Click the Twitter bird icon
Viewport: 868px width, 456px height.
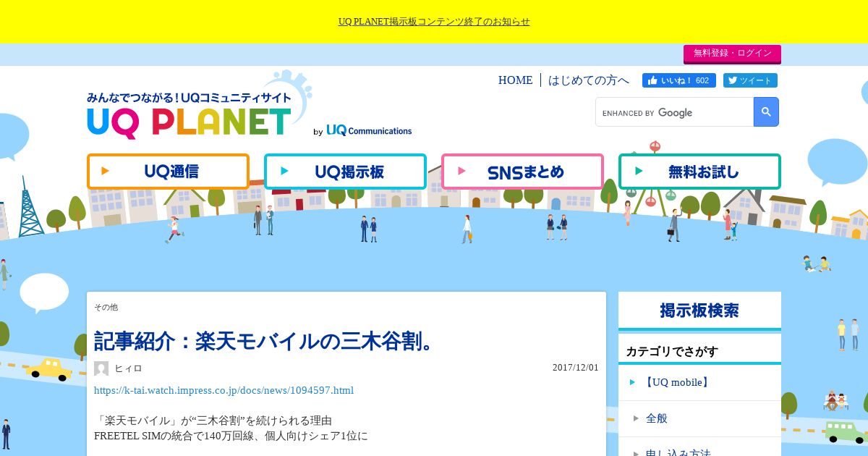(x=732, y=80)
